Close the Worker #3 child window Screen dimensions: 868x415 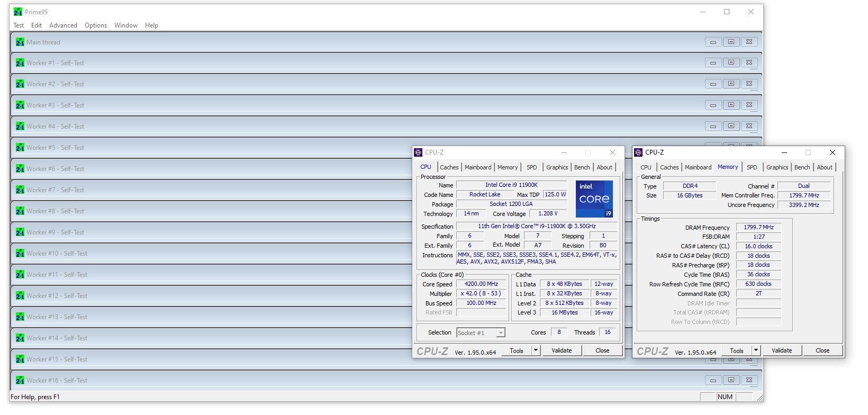pos(749,105)
